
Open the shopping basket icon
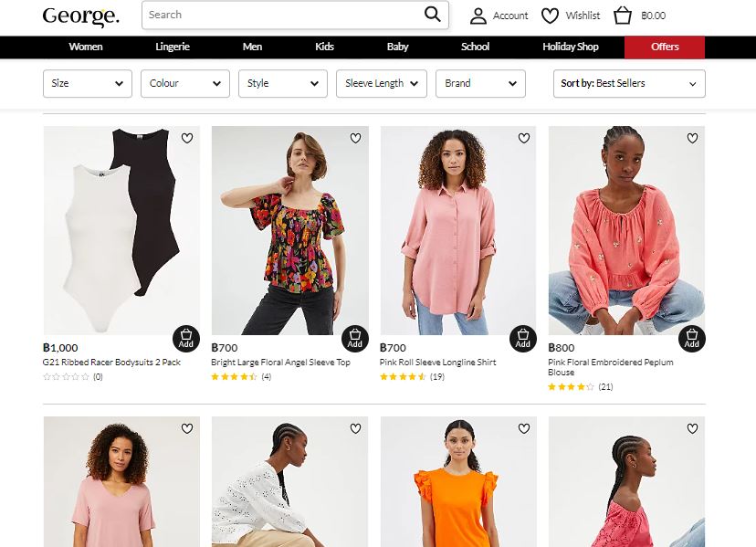[x=623, y=16]
